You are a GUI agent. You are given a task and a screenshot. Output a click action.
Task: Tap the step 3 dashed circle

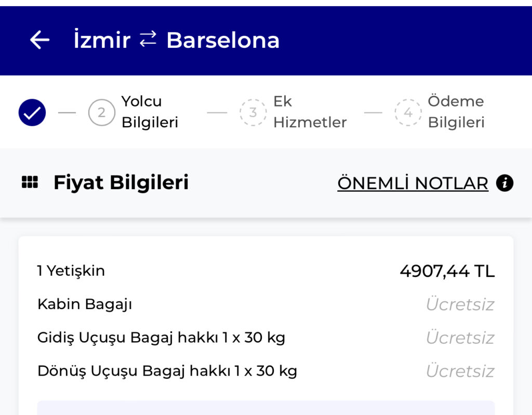click(253, 112)
